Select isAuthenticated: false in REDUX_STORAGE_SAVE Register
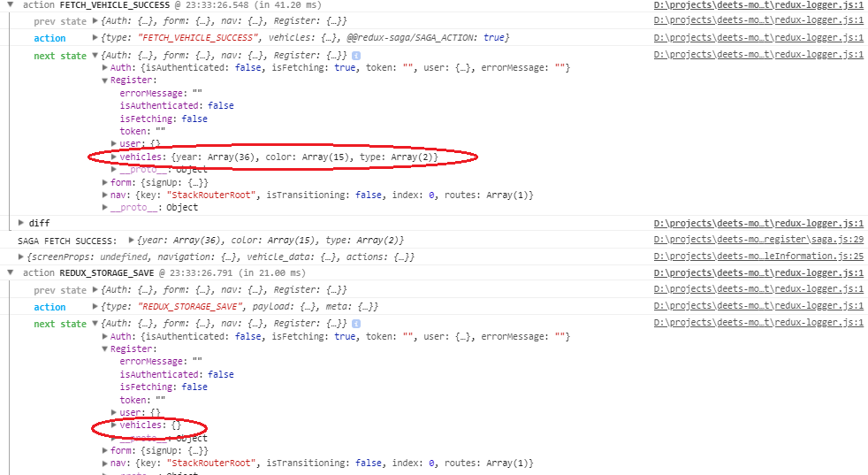868x475 pixels. [x=177, y=375]
